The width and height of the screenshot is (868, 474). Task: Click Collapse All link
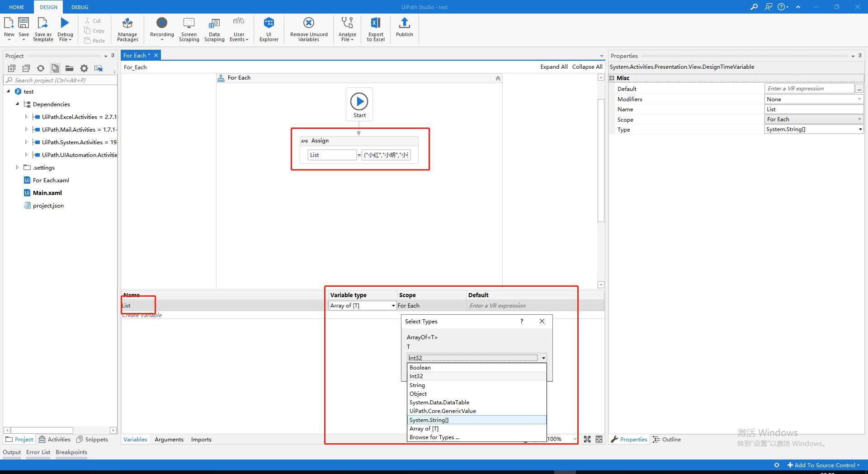[x=587, y=66]
